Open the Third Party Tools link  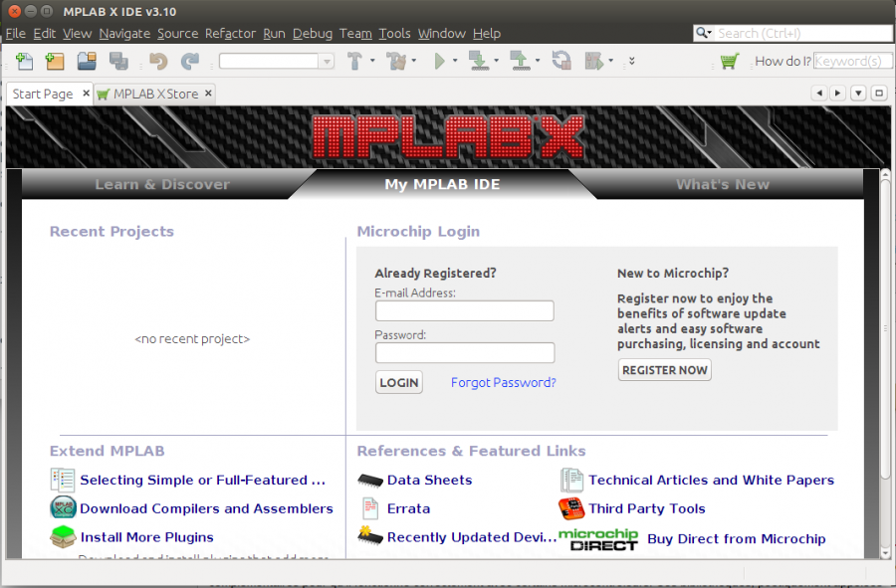[647, 508]
